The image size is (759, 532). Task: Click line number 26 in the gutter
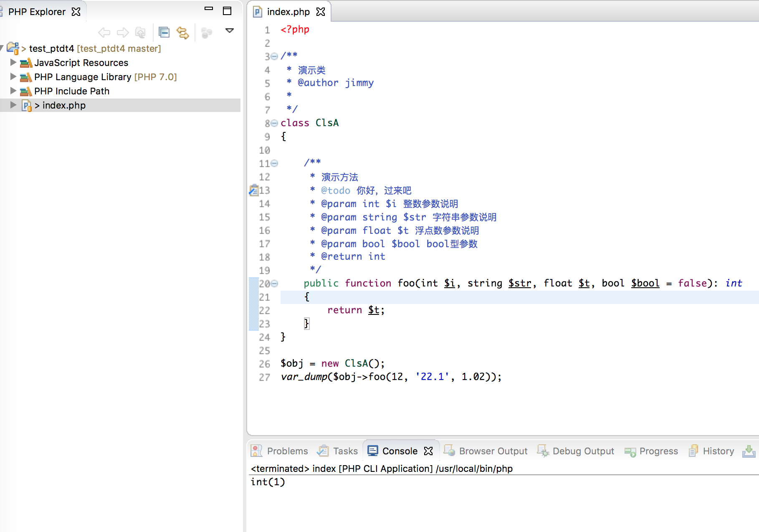264,364
